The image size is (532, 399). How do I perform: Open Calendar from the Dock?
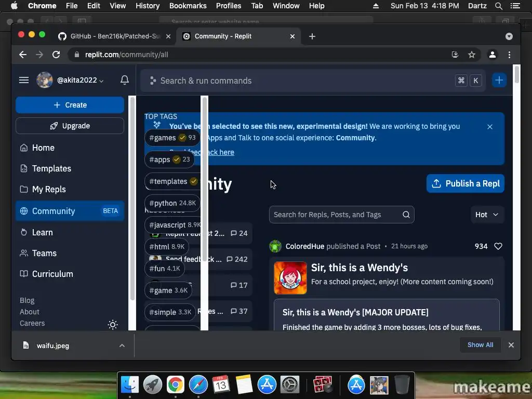pyautogui.click(x=221, y=384)
